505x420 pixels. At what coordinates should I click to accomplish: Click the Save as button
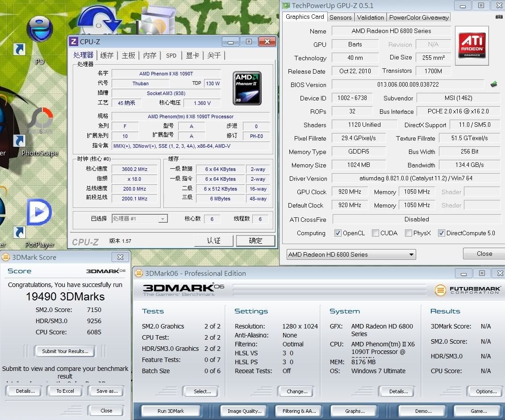107,391
